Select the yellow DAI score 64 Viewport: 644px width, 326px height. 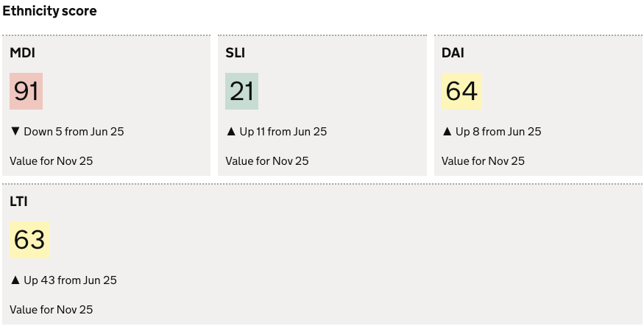[x=461, y=91]
